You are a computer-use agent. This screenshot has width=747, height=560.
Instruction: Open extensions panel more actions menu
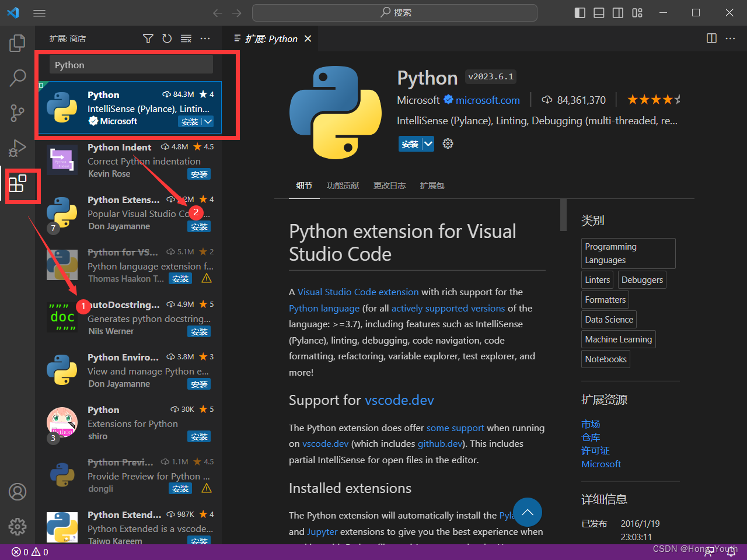(205, 38)
